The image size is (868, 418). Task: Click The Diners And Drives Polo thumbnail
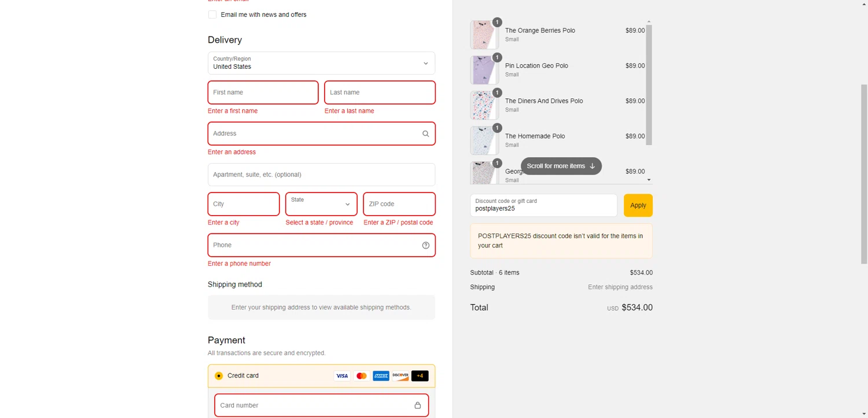coord(484,105)
